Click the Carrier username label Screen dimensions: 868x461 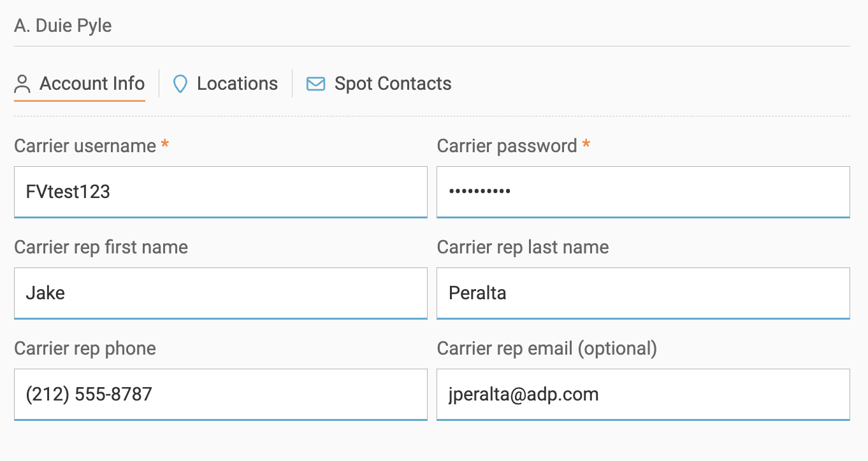[x=85, y=146]
